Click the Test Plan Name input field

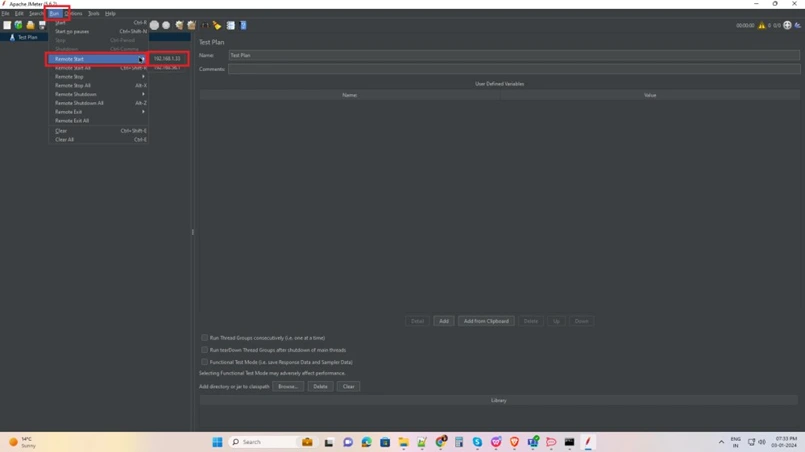[x=514, y=55]
